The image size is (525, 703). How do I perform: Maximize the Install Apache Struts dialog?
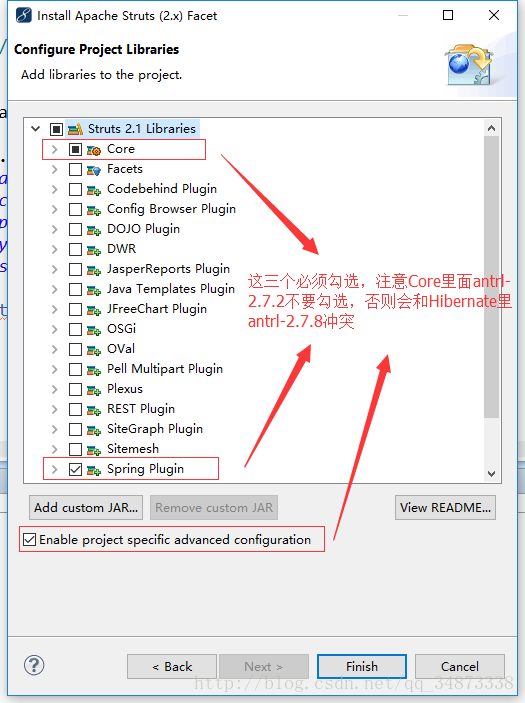(448, 15)
